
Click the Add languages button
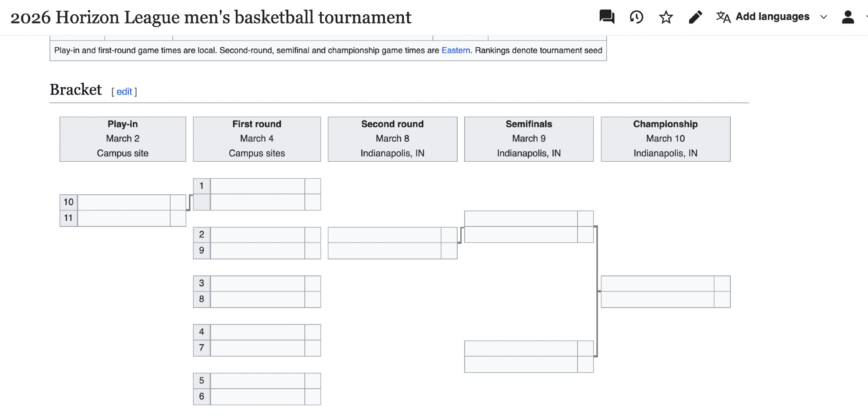pyautogui.click(x=772, y=17)
